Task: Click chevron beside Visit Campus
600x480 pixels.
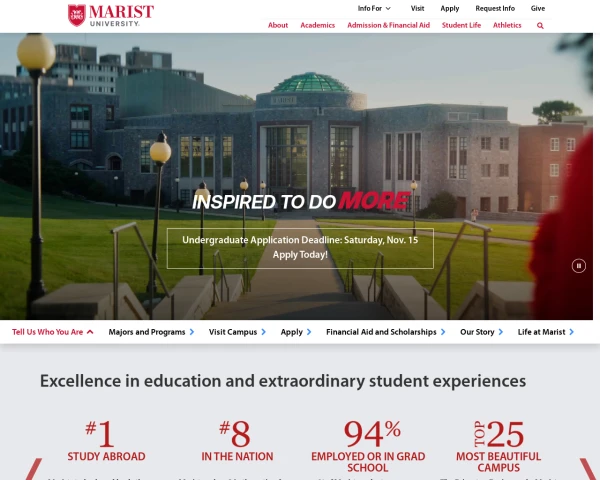Action: pyautogui.click(x=263, y=332)
